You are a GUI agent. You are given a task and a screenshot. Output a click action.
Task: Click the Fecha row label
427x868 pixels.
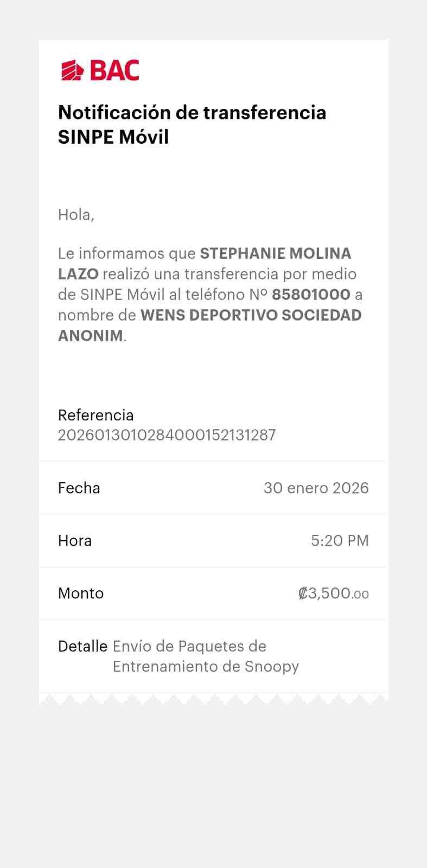click(x=79, y=488)
